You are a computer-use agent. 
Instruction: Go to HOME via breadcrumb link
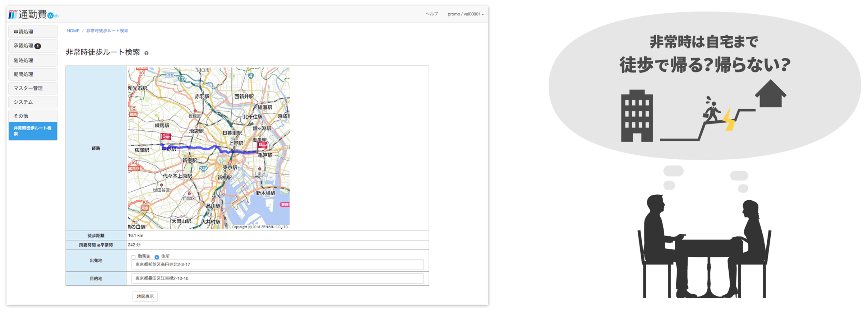pos(73,31)
